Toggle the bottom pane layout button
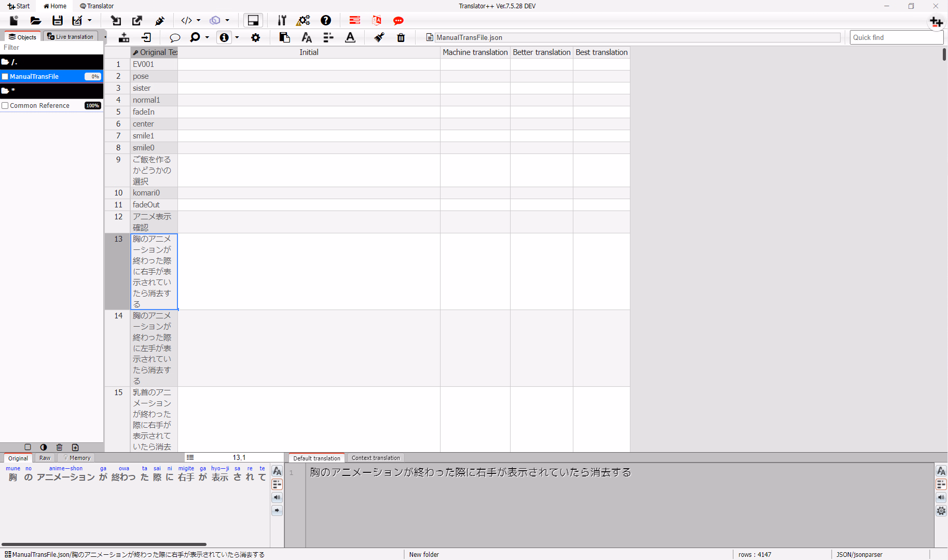The height and width of the screenshot is (560, 948). coord(253,21)
